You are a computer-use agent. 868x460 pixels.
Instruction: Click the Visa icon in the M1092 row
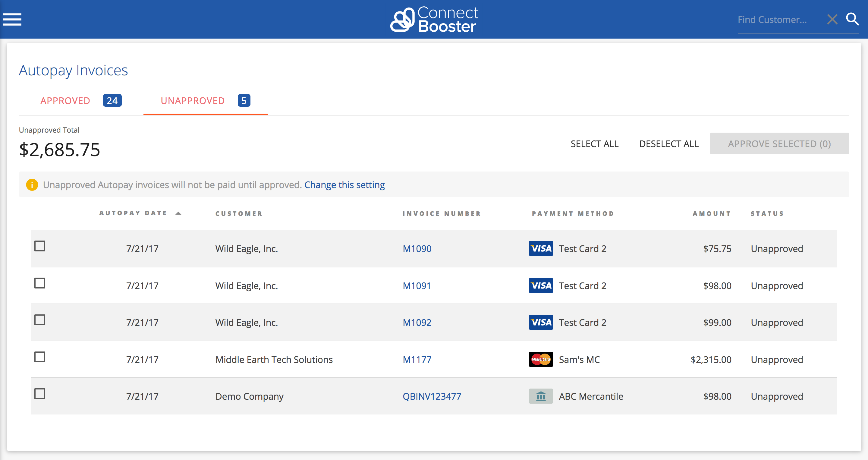click(x=541, y=322)
